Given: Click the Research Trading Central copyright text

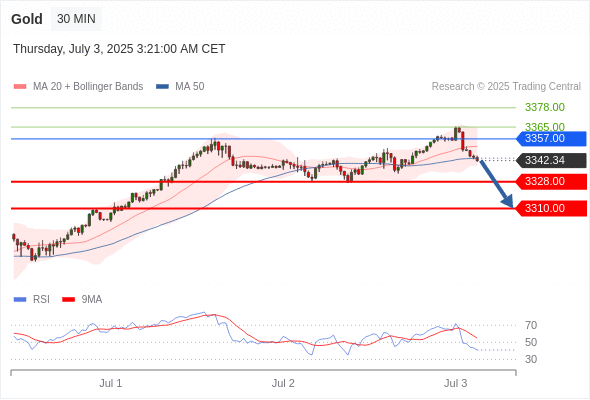Looking at the screenshot, I should (506, 87).
